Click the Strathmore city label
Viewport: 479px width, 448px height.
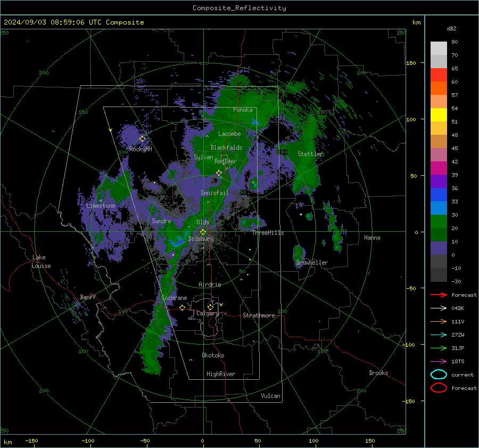coord(259,315)
